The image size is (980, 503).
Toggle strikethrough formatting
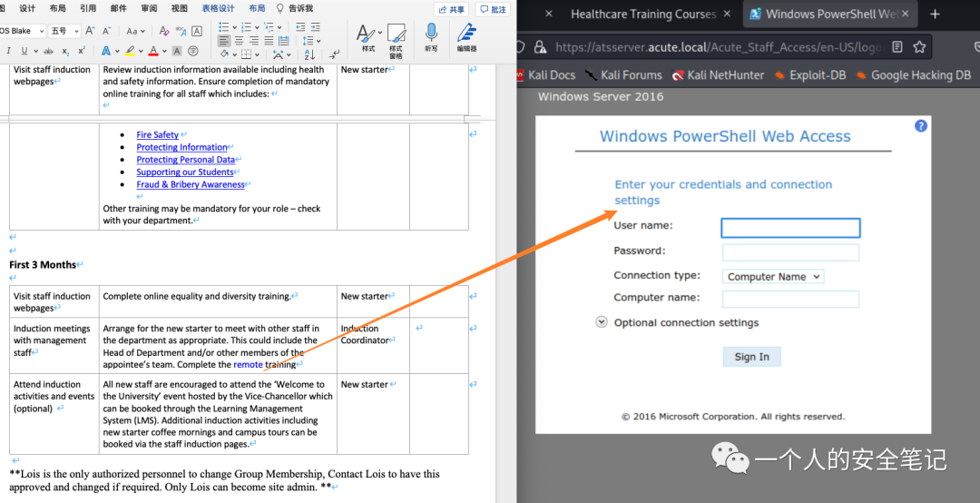(49, 52)
